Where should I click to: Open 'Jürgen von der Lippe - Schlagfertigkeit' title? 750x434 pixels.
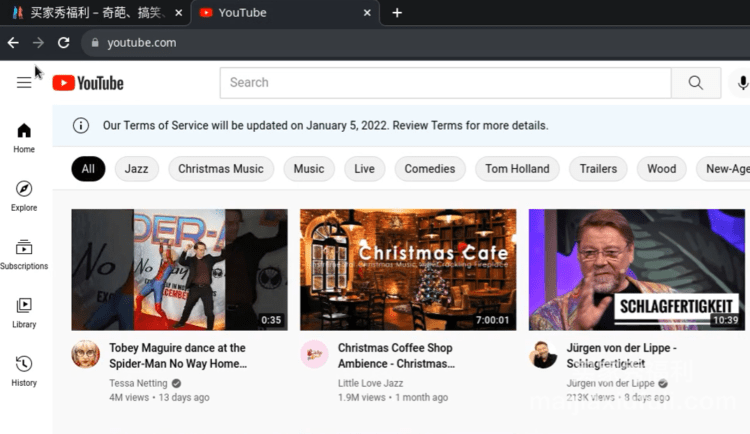[x=621, y=356]
